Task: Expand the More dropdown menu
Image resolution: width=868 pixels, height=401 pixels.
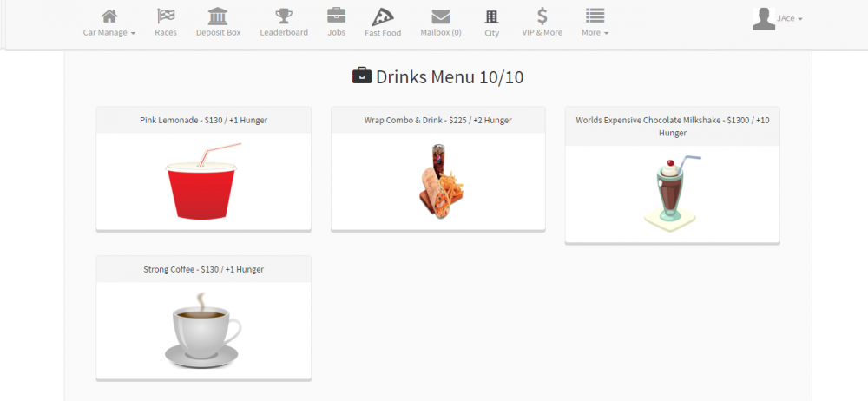Action: [x=595, y=32]
